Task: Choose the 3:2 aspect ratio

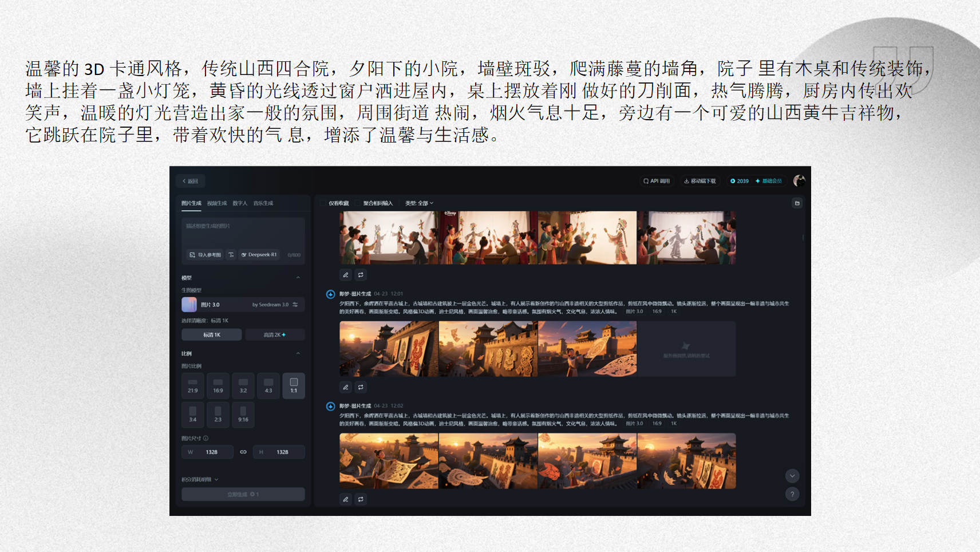Action: (x=243, y=385)
